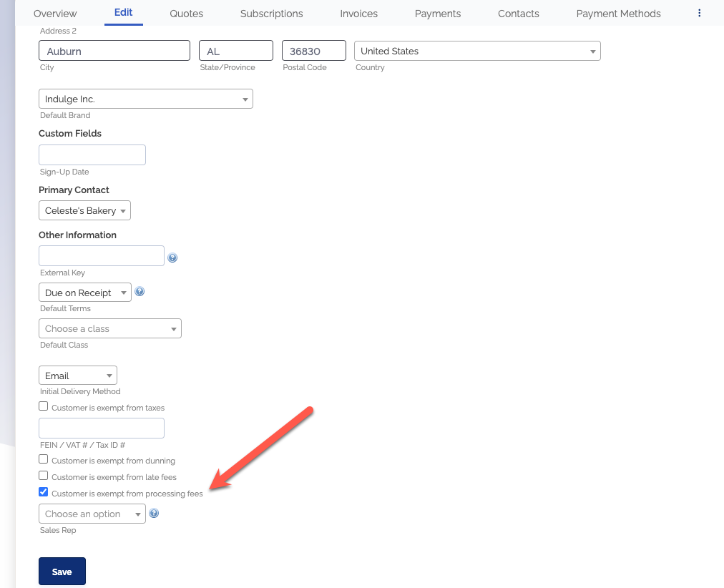View the Payment Methods tab

tap(618, 14)
